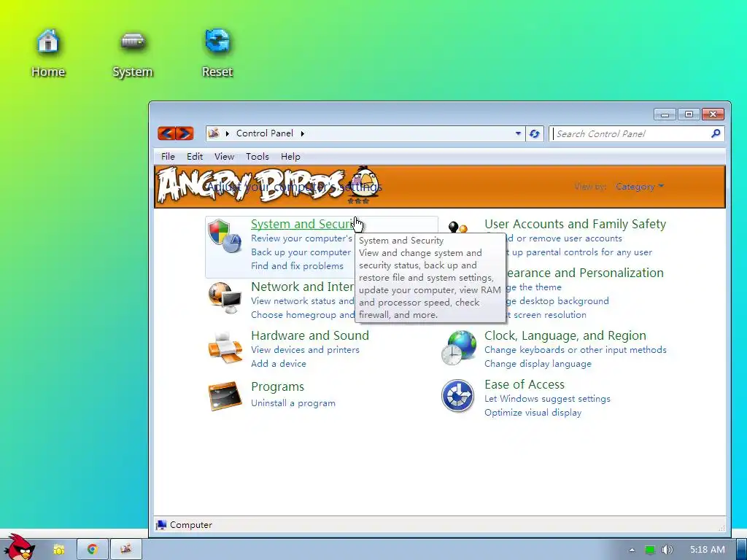
Task: Click the Ease of Access icon
Action: 457,396
